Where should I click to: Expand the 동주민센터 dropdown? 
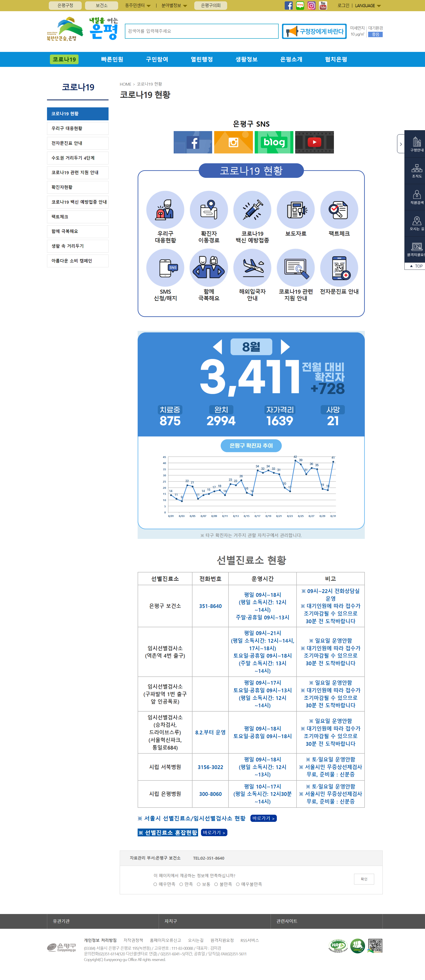(x=138, y=6)
